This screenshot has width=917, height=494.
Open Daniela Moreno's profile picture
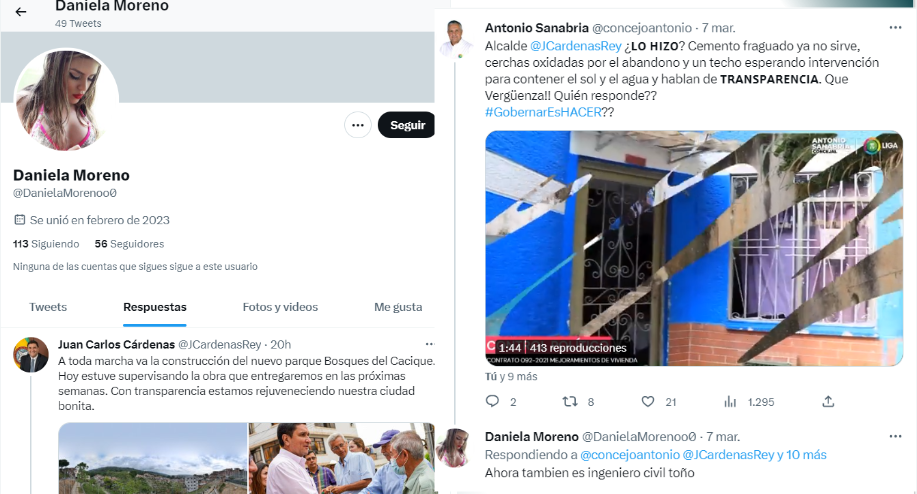tap(66, 99)
